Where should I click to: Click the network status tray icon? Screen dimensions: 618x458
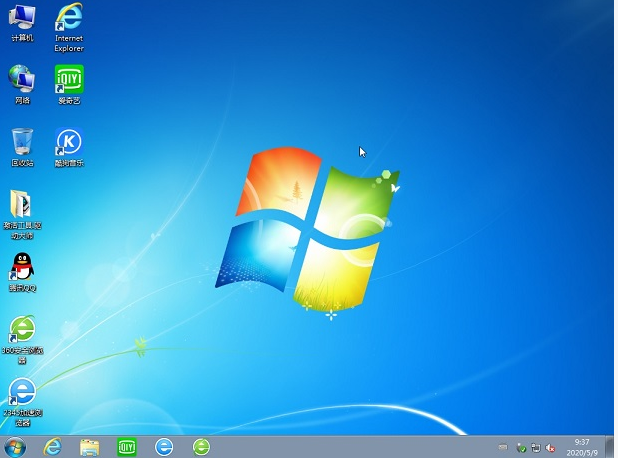click(536, 447)
